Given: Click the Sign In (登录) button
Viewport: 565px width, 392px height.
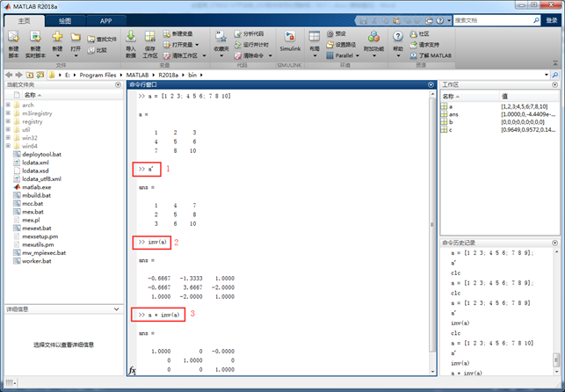Looking at the screenshot, I should 552,20.
